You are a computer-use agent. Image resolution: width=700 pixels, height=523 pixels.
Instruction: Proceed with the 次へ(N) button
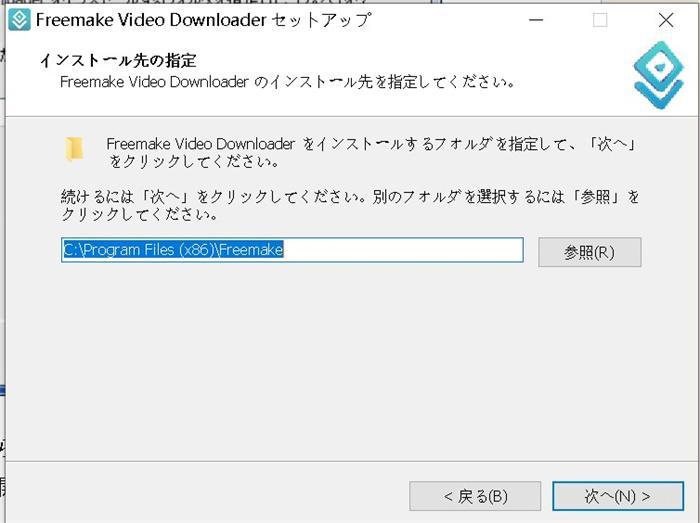pyautogui.click(x=618, y=496)
